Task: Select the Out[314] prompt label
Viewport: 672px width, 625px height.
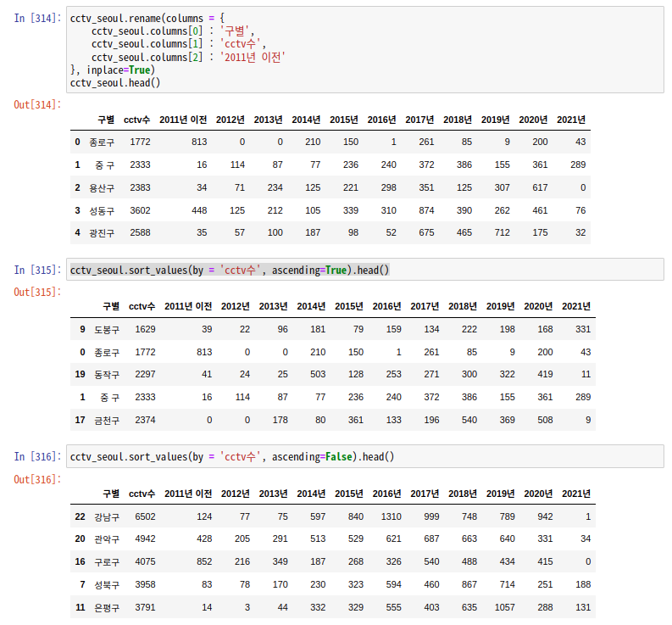Action: click(x=38, y=104)
